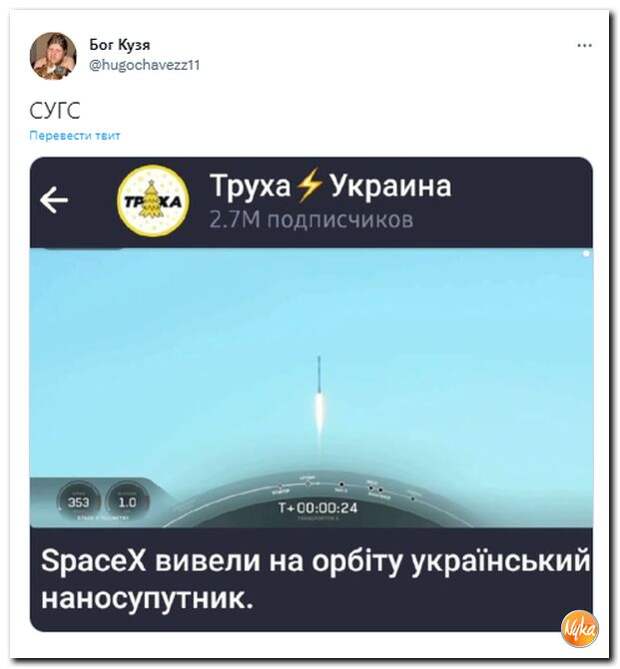Click the Бог Кузя profile avatar
The image size is (620, 669).
(53, 56)
